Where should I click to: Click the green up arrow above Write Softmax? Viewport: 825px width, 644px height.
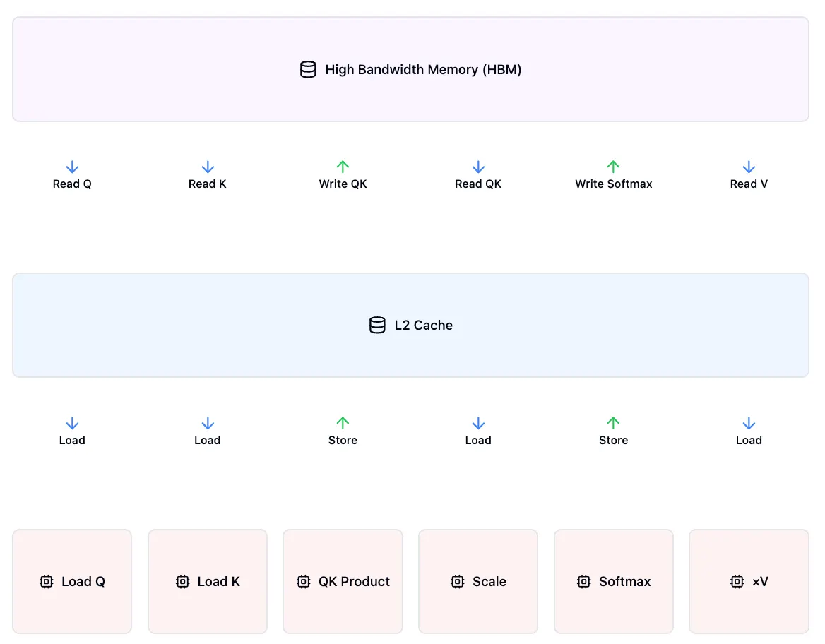[x=613, y=167]
